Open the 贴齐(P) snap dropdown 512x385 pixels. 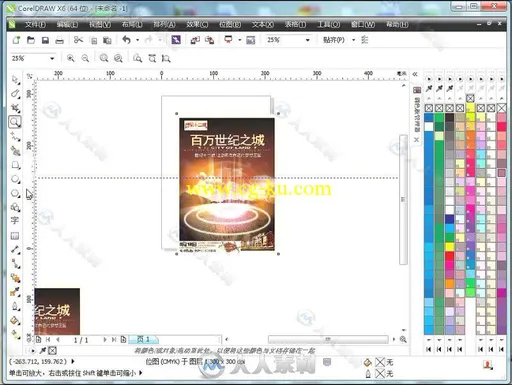pos(353,40)
